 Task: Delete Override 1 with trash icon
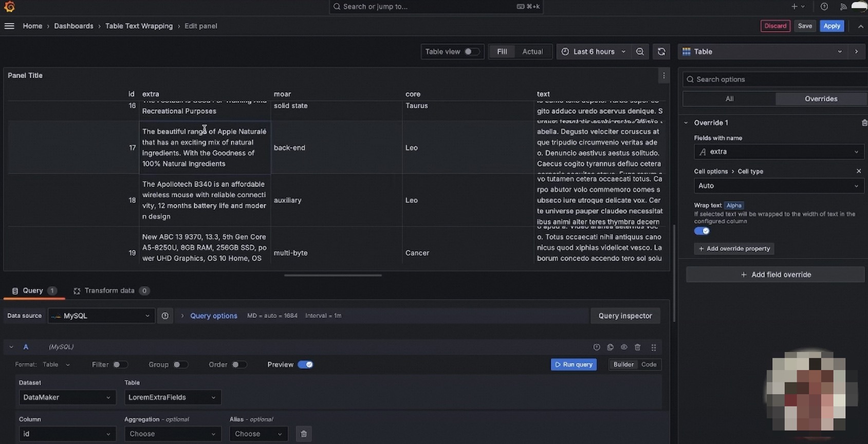coord(864,123)
